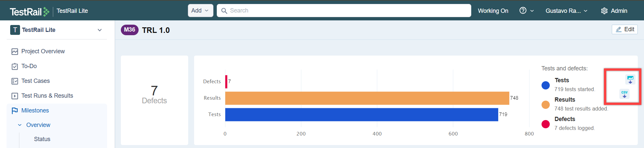Click the help question mark icon
The height and width of the screenshot is (148, 644).
click(523, 11)
